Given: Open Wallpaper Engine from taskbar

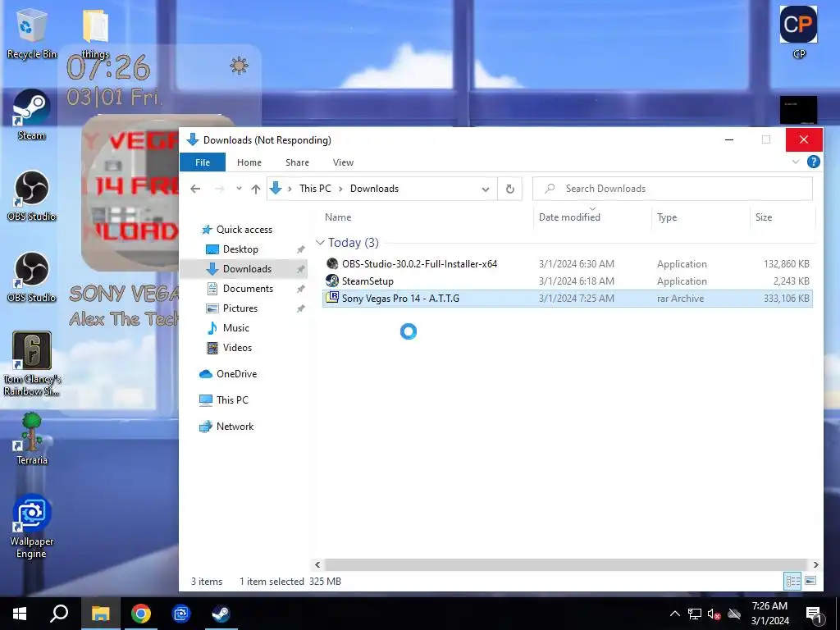Looking at the screenshot, I should 181,614.
